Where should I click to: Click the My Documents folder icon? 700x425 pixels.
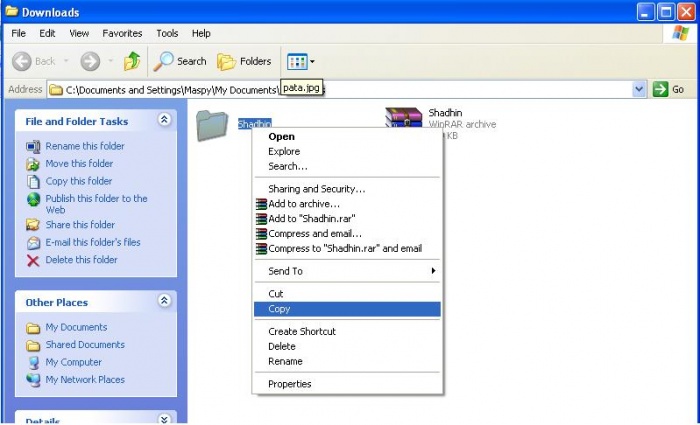click(33, 328)
